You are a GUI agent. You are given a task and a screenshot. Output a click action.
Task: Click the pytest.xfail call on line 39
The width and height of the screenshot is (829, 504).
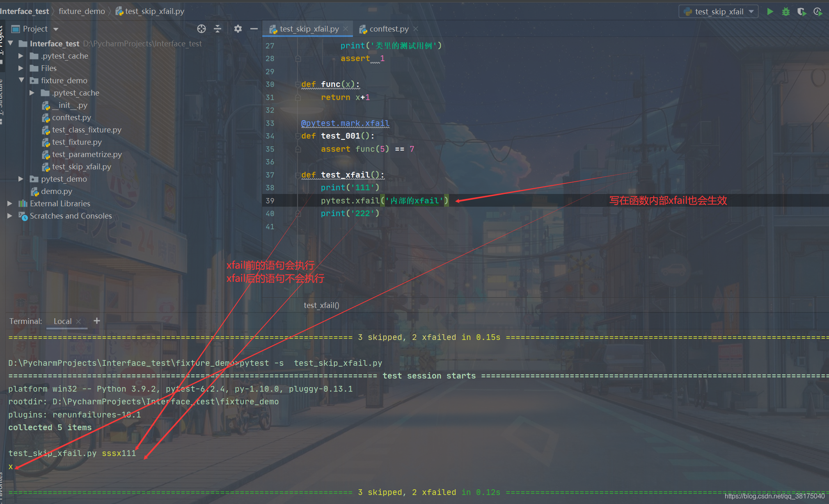(x=385, y=201)
